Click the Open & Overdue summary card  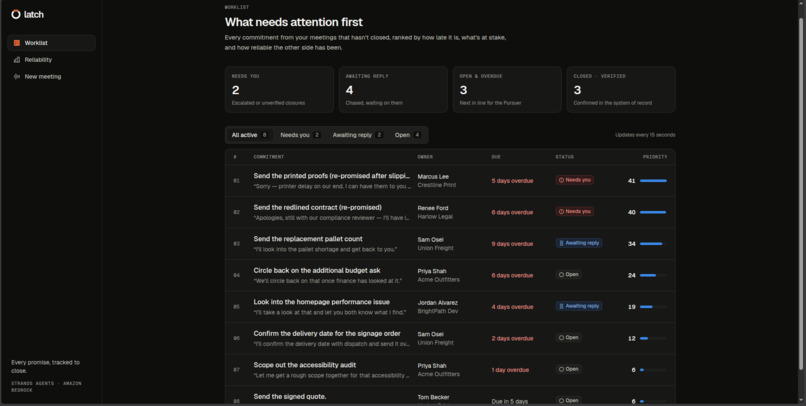click(x=507, y=89)
